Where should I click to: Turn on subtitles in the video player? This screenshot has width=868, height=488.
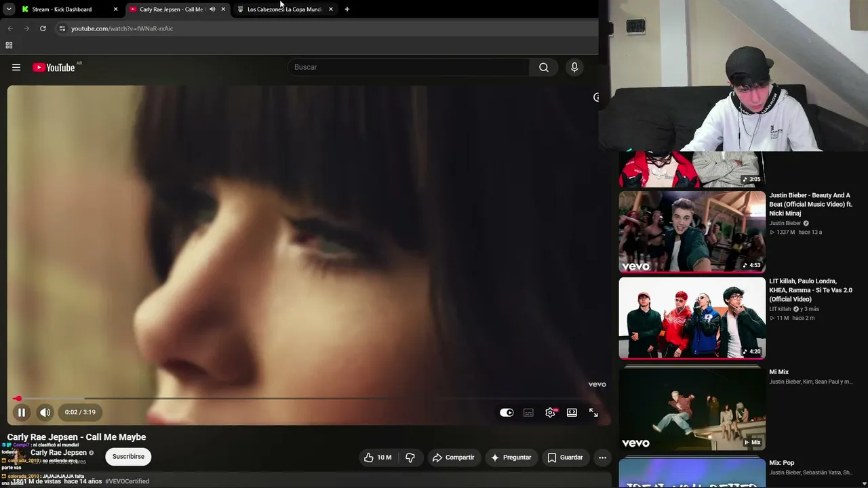pos(528,412)
